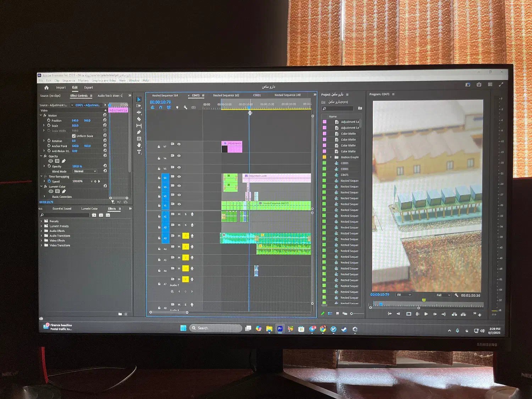Select the Track Select Forward tool
532x399 pixels.
pos(139,106)
